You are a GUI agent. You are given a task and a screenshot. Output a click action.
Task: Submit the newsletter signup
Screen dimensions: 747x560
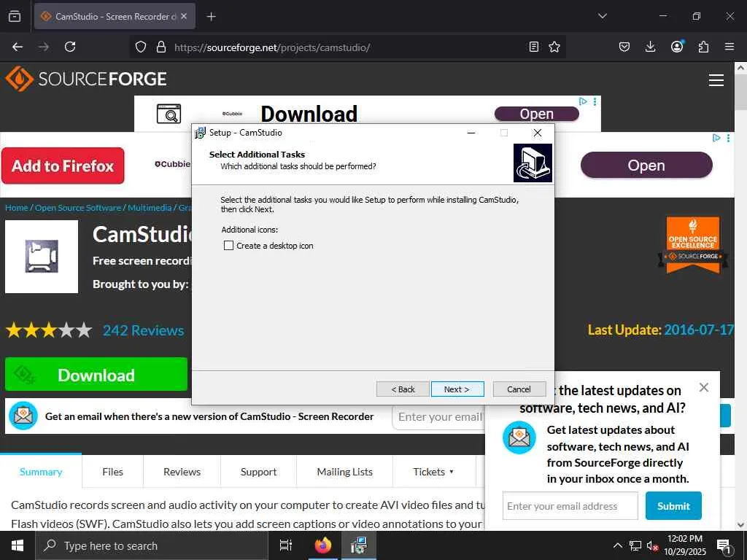pos(673,506)
